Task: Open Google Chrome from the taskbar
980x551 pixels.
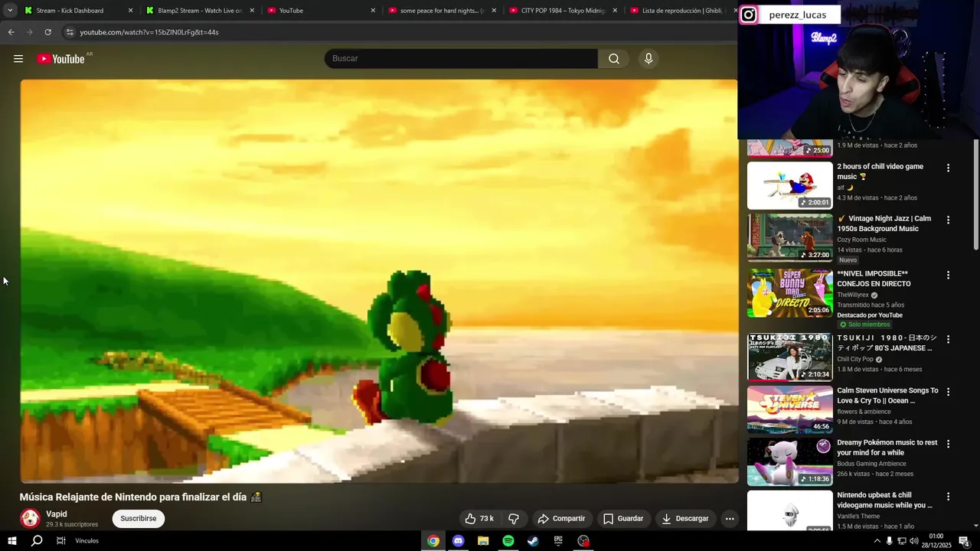Action: coord(433,541)
